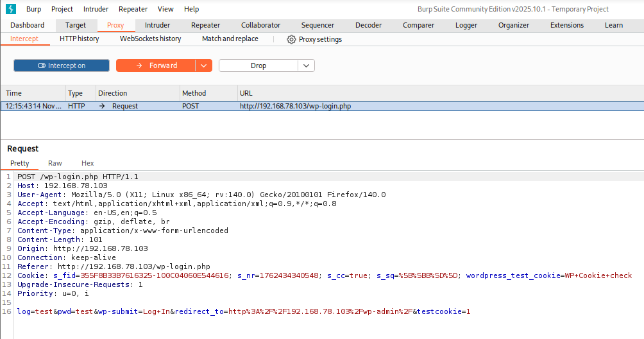
Task: Select the intercepted POST wp-login.php row
Action: (295, 106)
